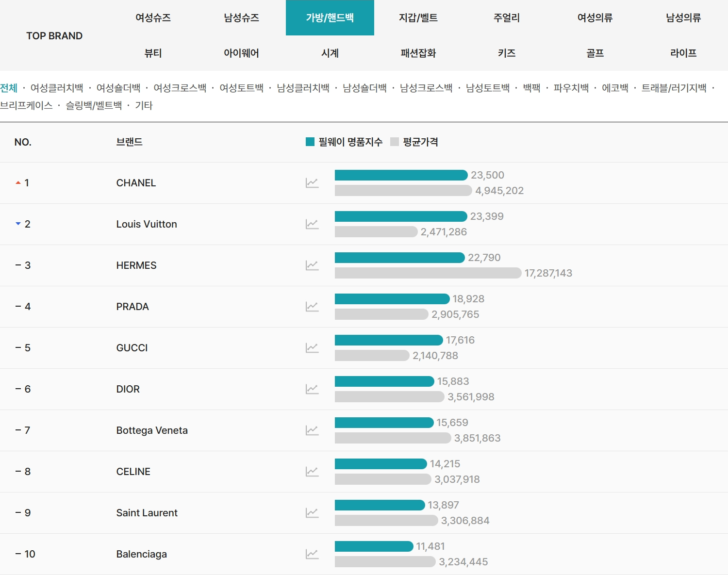Filter by 에코백 subcategory
Image resolution: width=728 pixels, height=575 pixels.
tap(615, 88)
